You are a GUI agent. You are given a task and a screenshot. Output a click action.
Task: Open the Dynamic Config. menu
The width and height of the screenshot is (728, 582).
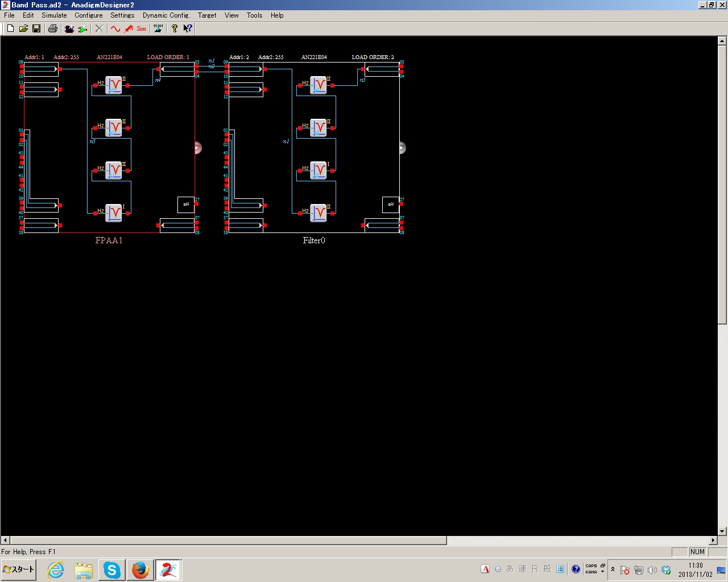[x=166, y=15]
